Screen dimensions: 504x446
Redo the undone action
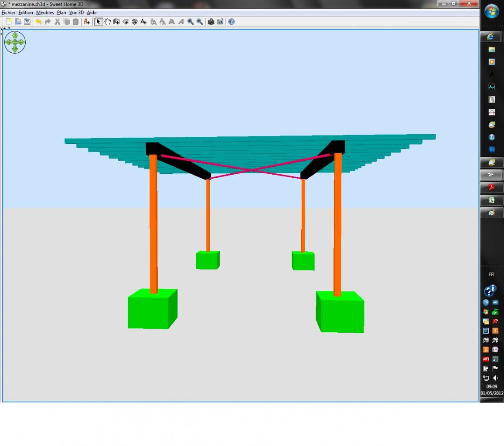pyautogui.click(x=48, y=21)
